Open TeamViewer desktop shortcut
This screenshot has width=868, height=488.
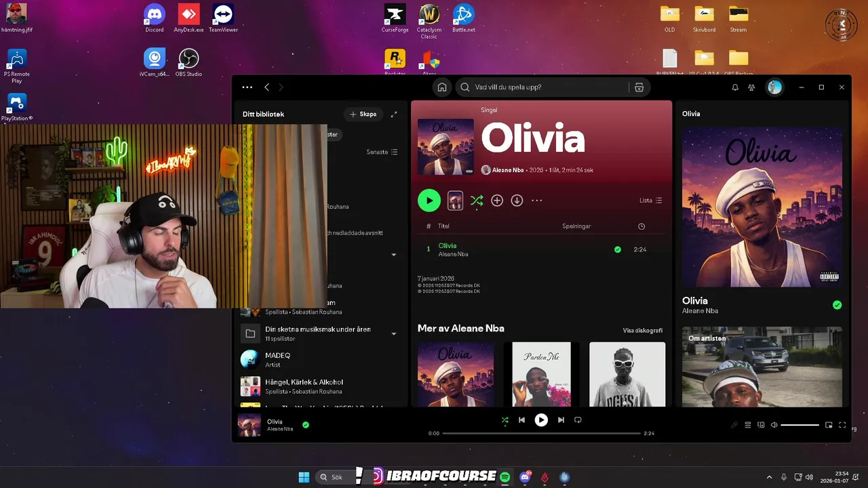click(223, 18)
